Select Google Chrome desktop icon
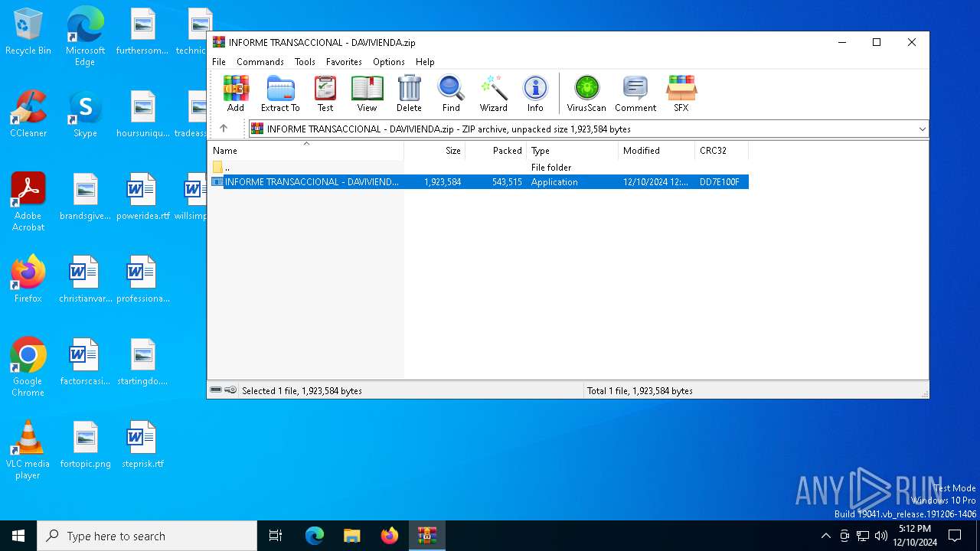The height and width of the screenshot is (551, 980). pyautogui.click(x=28, y=367)
